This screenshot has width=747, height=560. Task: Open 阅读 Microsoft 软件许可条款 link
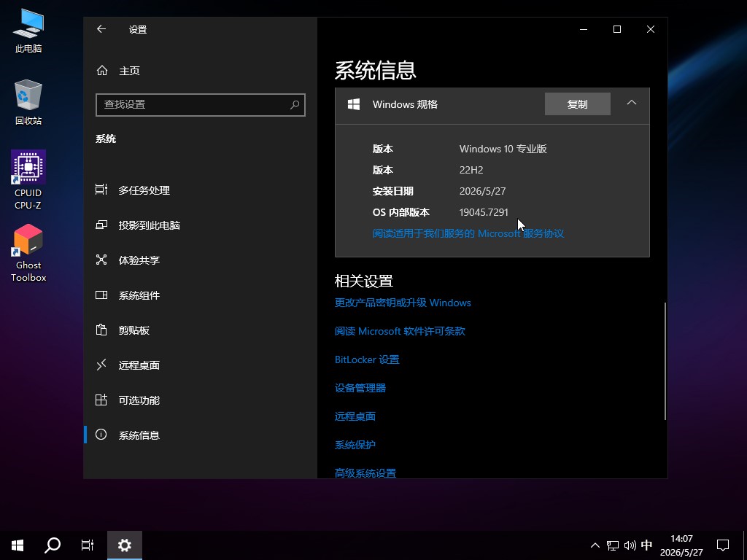(400, 331)
